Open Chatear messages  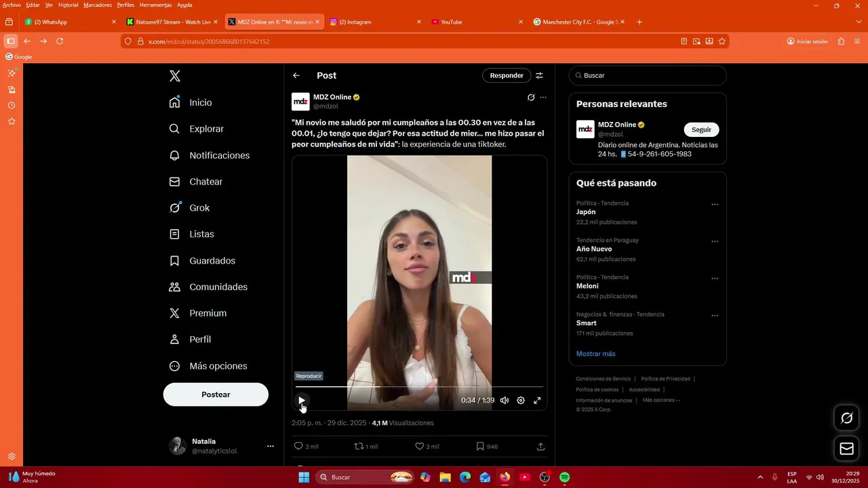point(195,182)
